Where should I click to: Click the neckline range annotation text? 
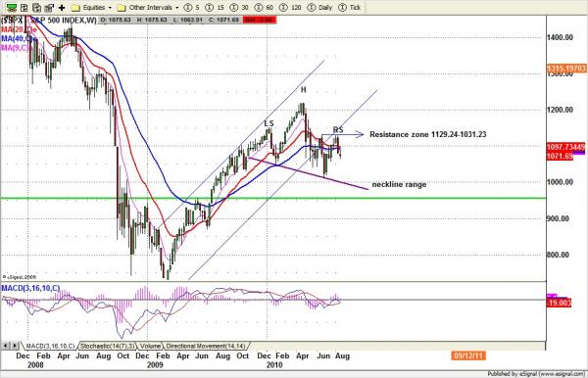coord(399,184)
